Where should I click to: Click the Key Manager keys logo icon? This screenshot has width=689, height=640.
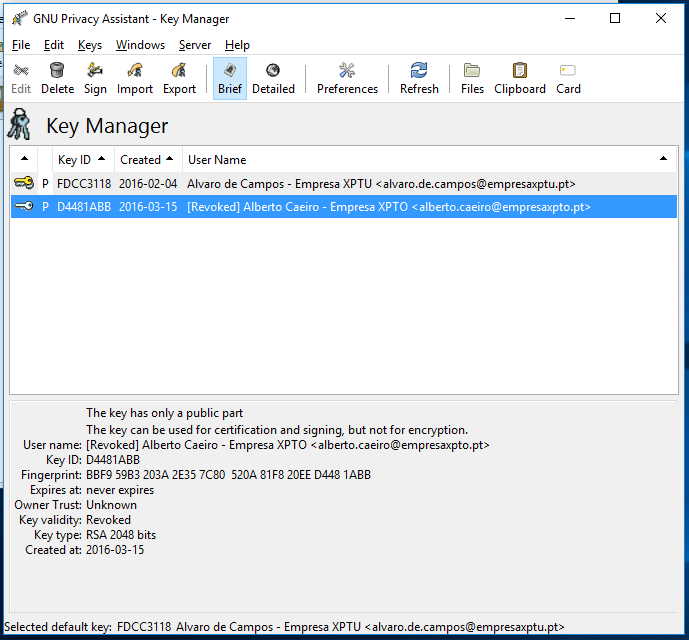pyautogui.click(x=20, y=124)
